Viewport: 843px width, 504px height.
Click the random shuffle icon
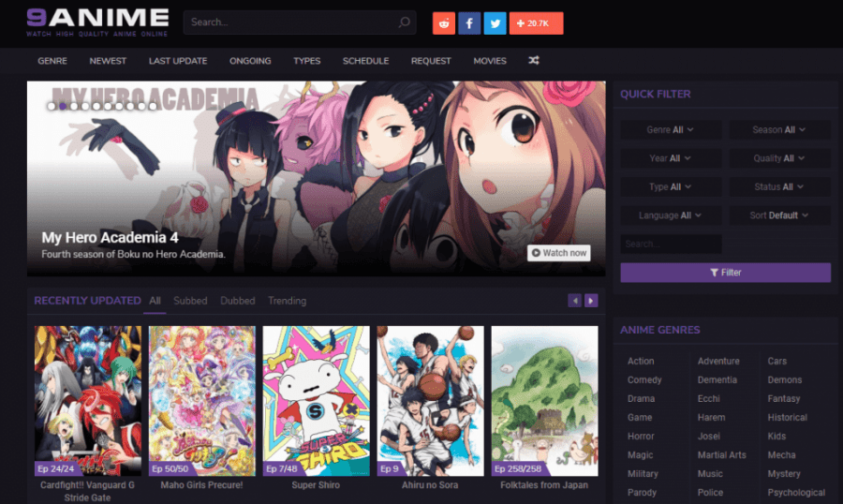tap(533, 60)
